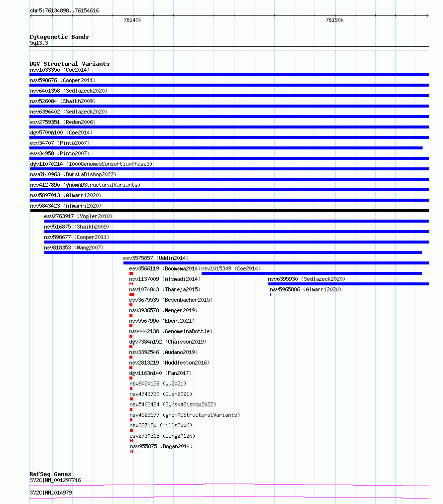Open esv3675535 (Besenbacher2015) variant
The image size is (443, 504).
tap(171, 300)
